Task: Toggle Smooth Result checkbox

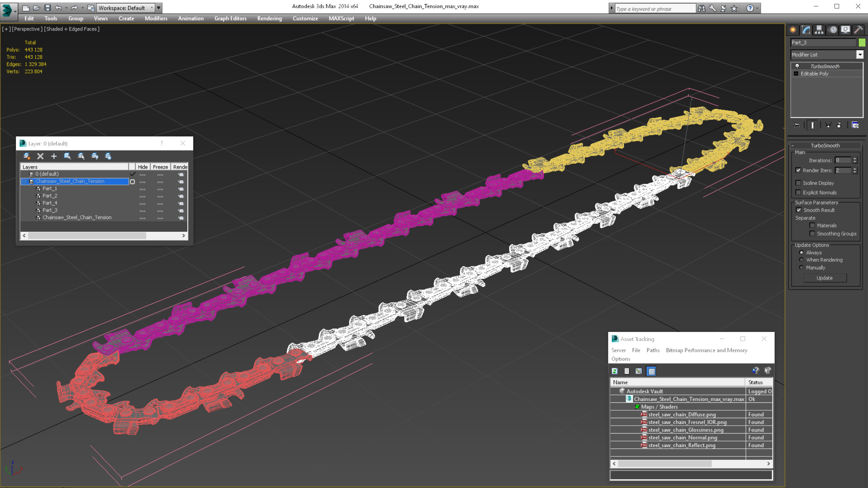Action: click(x=799, y=210)
